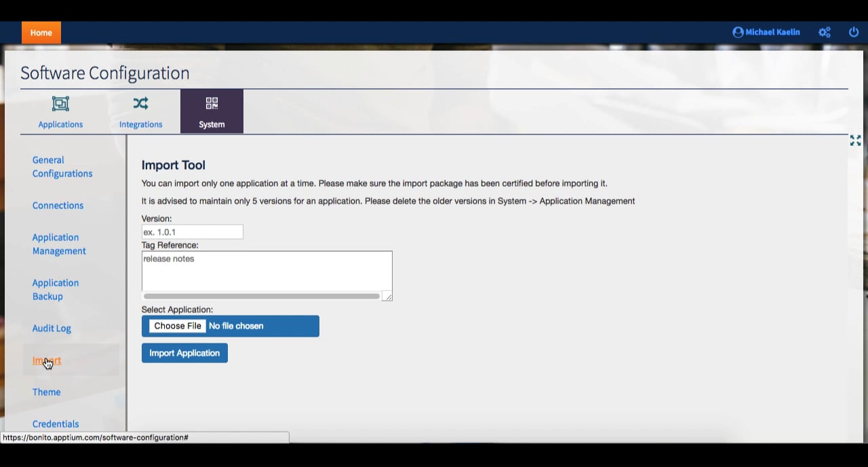
Task: Click the power logout icon
Action: 854,32
